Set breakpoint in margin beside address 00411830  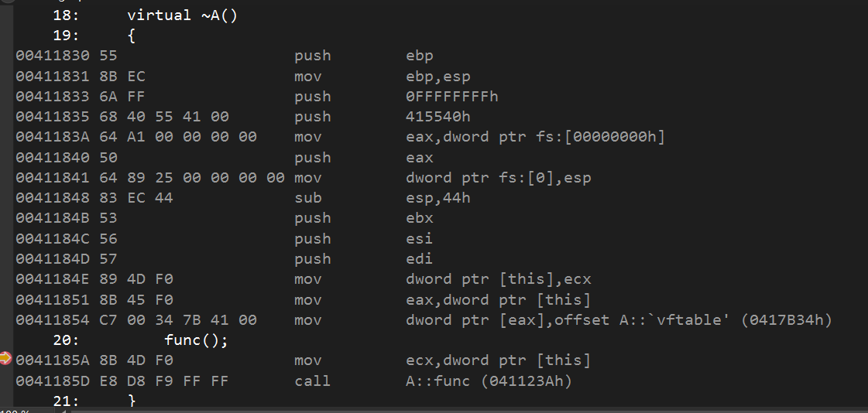(x=6, y=56)
